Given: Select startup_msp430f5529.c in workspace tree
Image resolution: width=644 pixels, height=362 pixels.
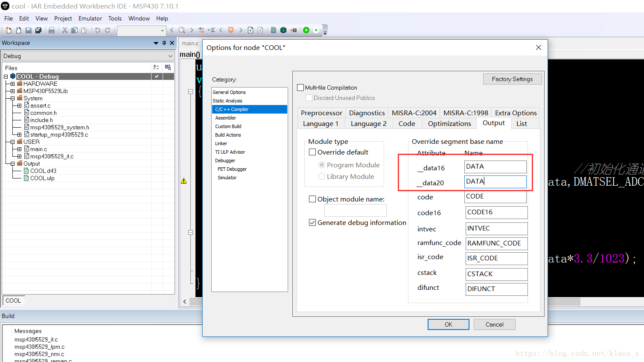Looking at the screenshot, I should point(59,135).
